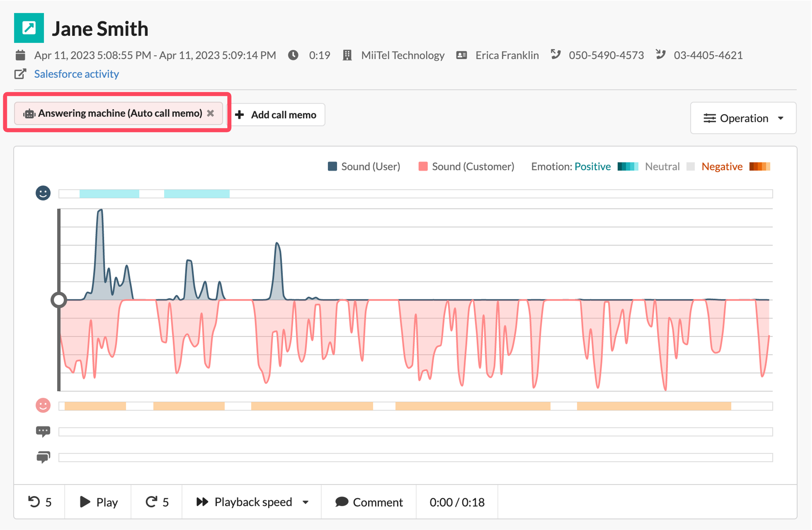Skip forward 5 seconds
The height and width of the screenshot is (530, 812).
click(157, 502)
